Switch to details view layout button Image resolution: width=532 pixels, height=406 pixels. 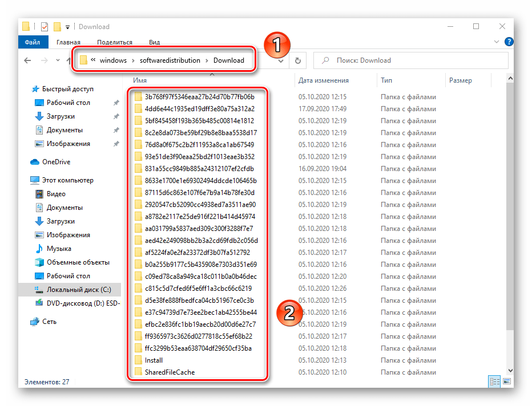[494, 381]
